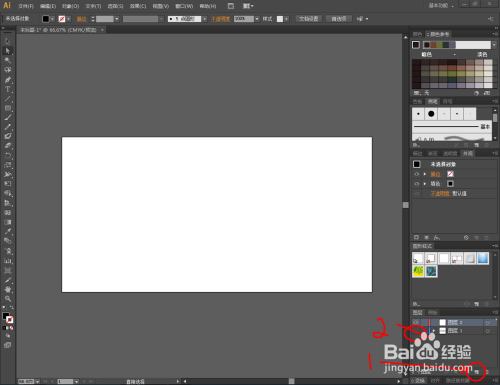Select the Lasso tool
The image size is (500, 385).
coord(7,70)
